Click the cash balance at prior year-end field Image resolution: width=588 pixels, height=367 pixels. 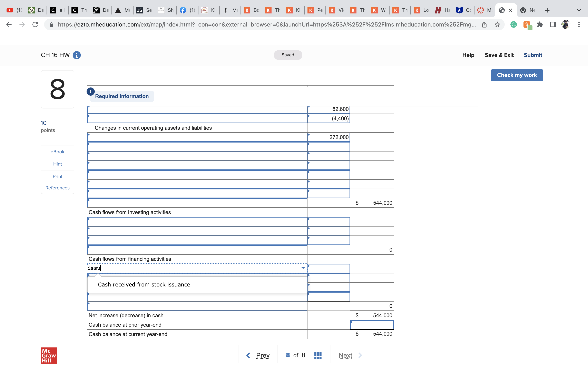(x=372, y=325)
